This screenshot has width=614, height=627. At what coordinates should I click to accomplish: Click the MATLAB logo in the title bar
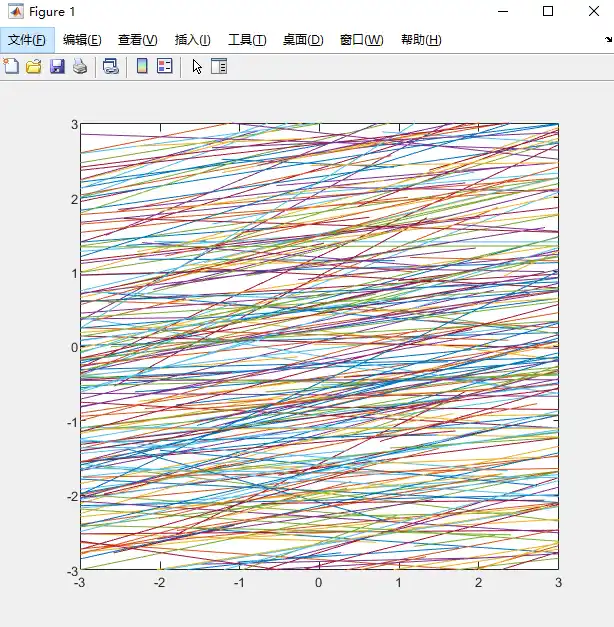[16, 12]
